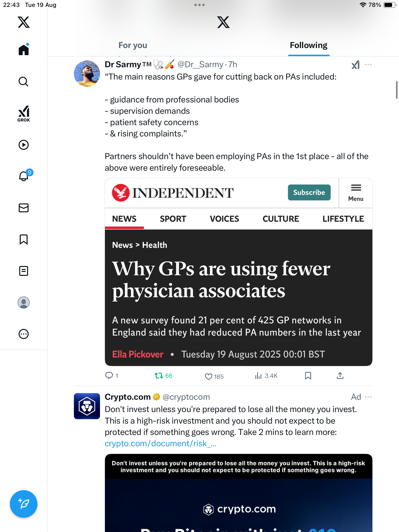
Task: Open the video play icon in sidebar
Action: (24, 145)
